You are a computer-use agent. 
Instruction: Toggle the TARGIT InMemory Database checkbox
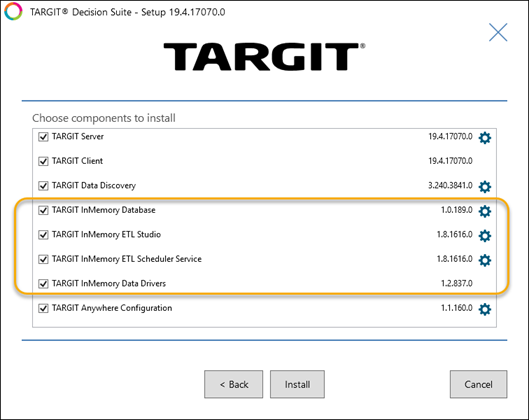click(43, 211)
